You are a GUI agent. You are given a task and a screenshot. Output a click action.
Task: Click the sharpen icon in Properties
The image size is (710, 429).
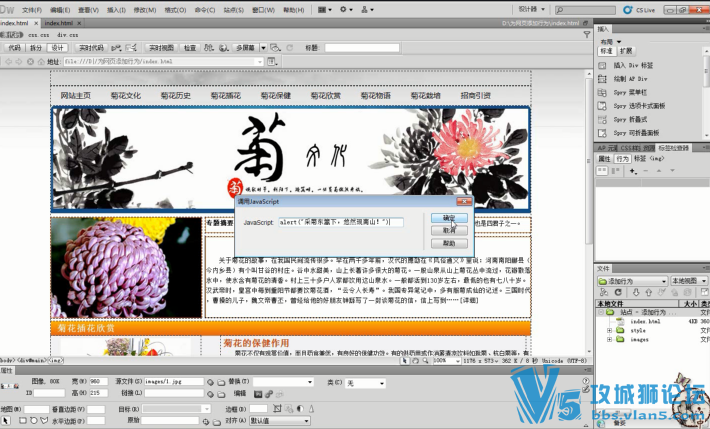311,409
